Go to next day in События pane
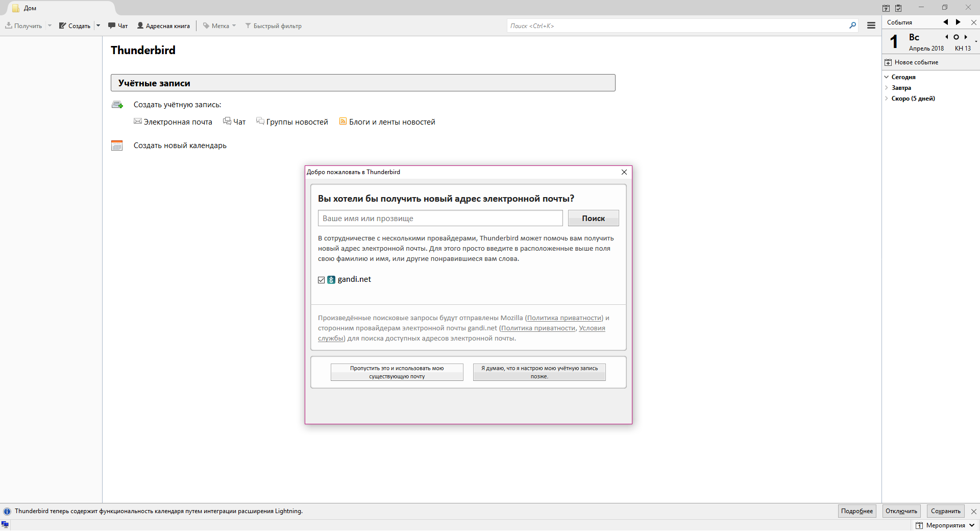Image resolution: width=980 pixels, height=531 pixels. click(958, 22)
